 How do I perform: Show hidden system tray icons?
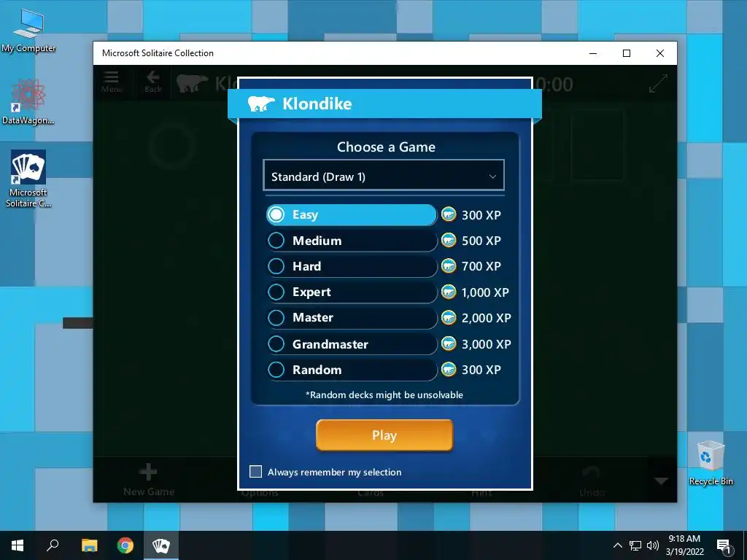(x=617, y=545)
